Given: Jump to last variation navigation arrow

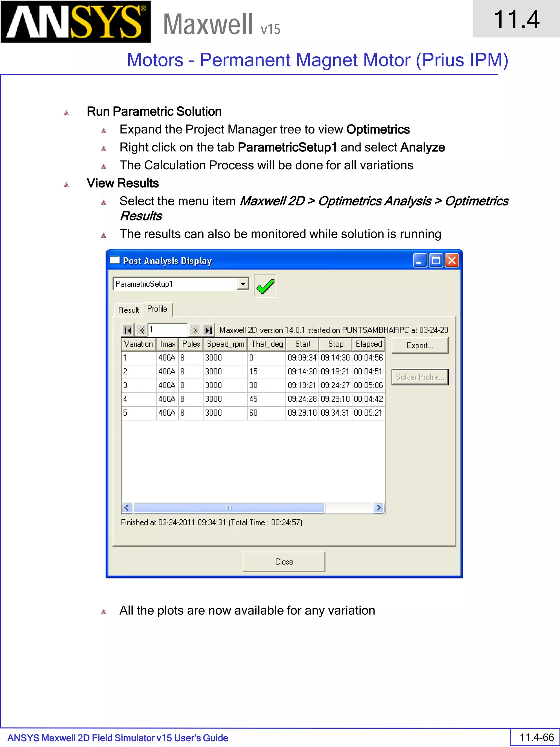Looking at the screenshot, I should pyautogui.click(x=209, y=330).
